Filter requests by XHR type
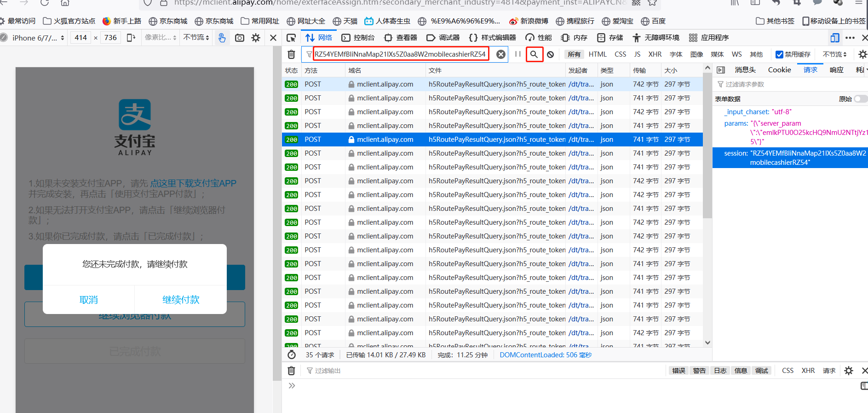Image resolution: width=868 pixels, height=413 pixels. pos(655,54)
